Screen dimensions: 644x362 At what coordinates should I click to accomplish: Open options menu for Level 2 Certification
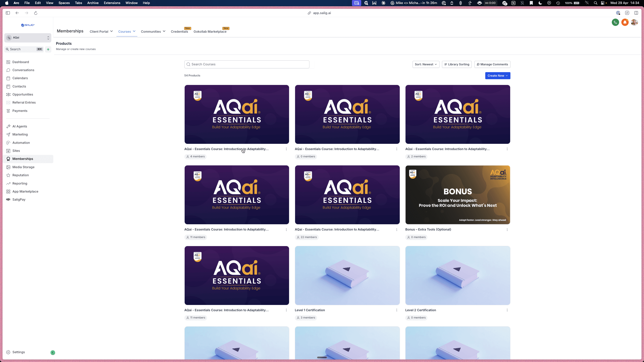[x=507, y=310]
